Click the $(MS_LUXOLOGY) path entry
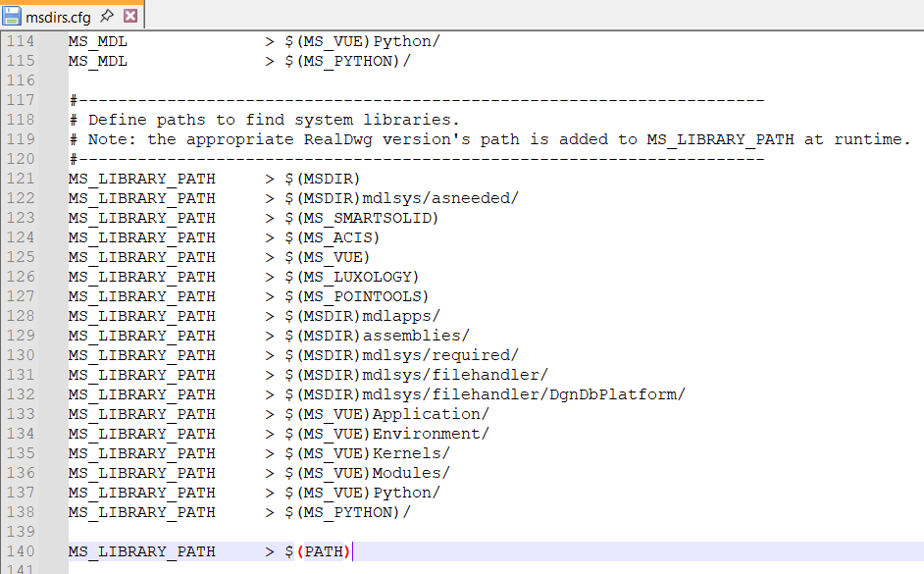Image resolution: width=924 pixels, height=574 pixels. click(x=351, y=277)
